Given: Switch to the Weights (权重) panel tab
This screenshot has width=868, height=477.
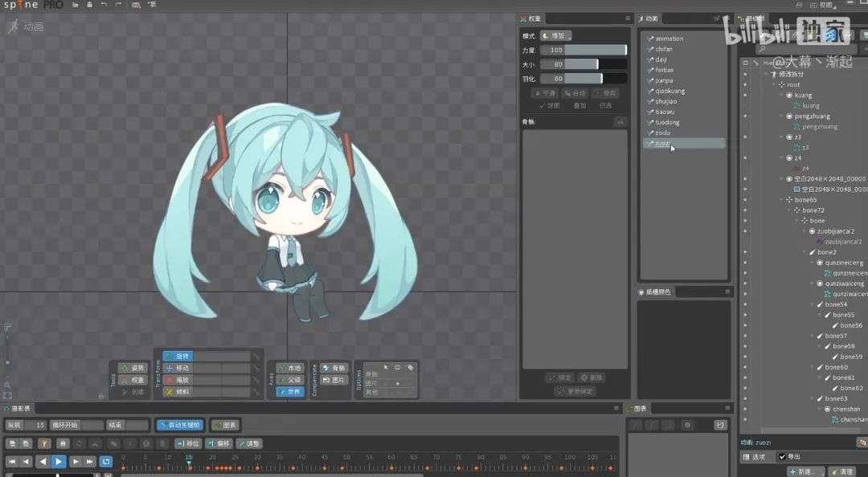Looking at the screenshot, I should pos(531,18).
